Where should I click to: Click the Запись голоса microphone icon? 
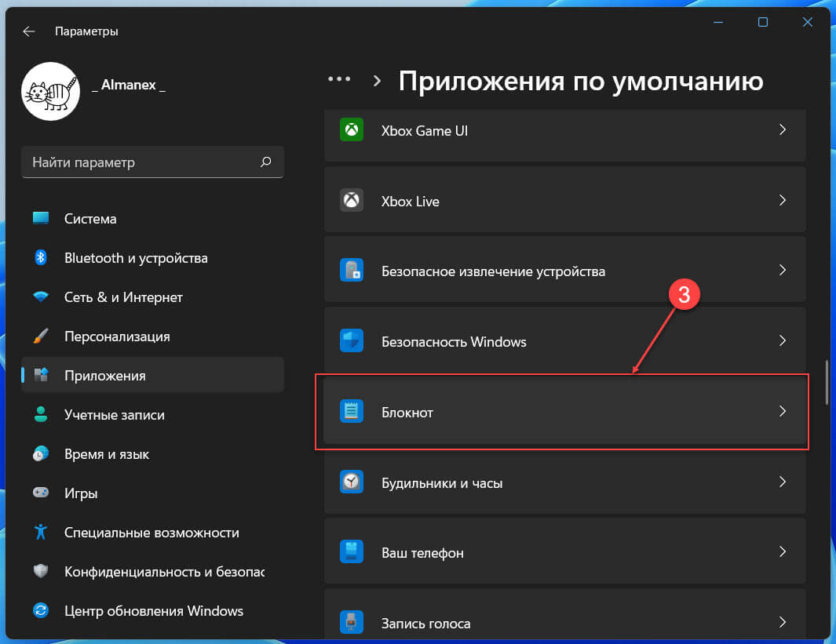coord(352,621)
